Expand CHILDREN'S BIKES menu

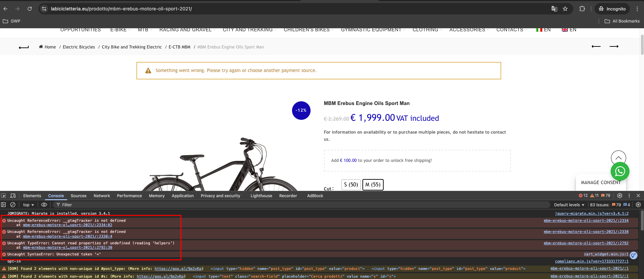click(x=309, y=30)
